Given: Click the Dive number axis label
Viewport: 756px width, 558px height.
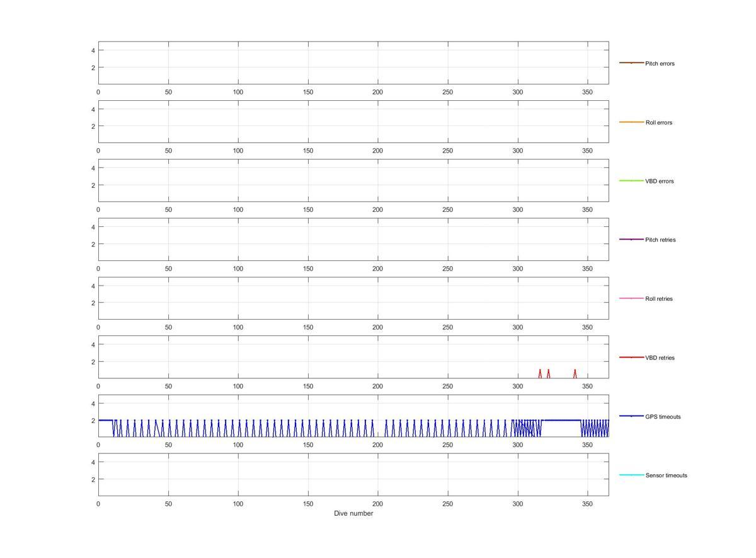Looking at the screenshot, I should click(353, 513).
